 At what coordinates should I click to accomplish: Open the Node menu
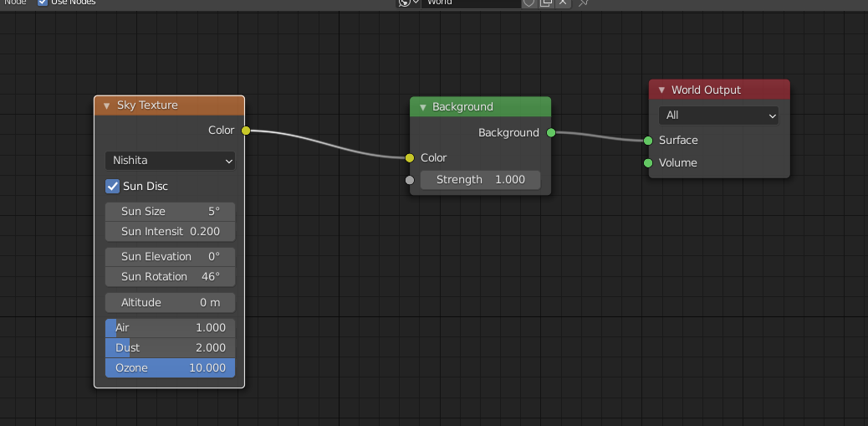point(16,3)
